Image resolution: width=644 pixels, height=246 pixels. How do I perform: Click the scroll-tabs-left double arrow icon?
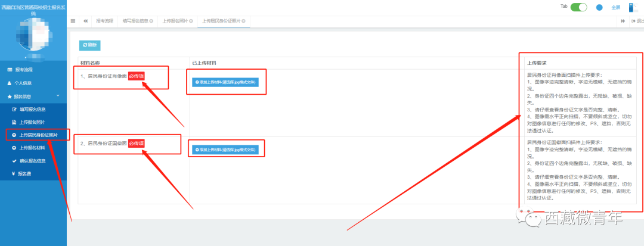[85, 21]
